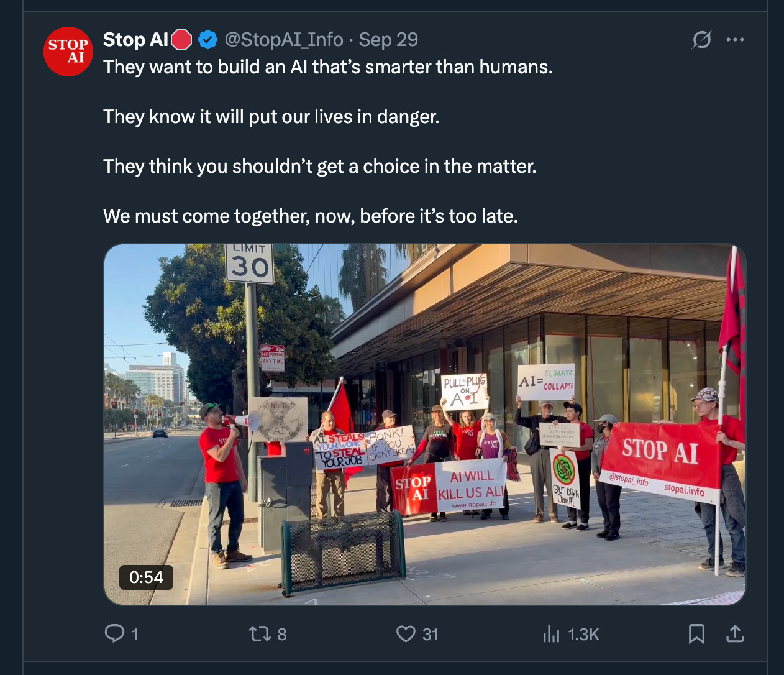Click the 1.3K views count
The image size is (784, 675).
[584, 635]
